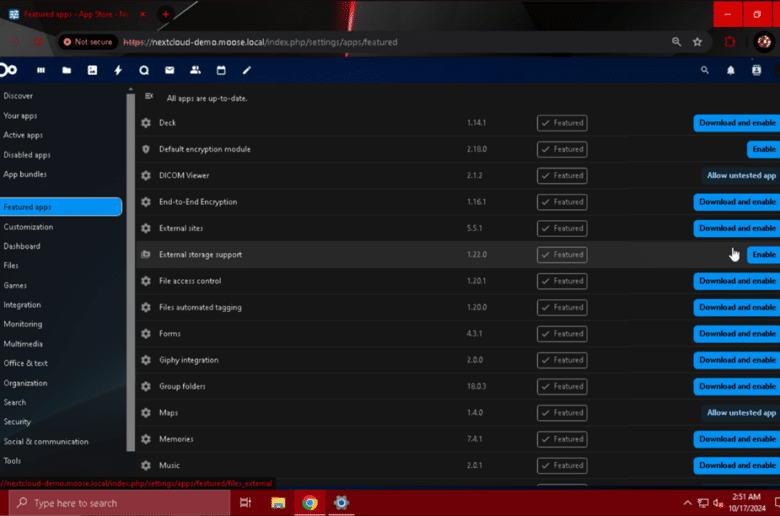Click Download and enable for Deck
Screen dimensions: 780x516
[737, 122]
